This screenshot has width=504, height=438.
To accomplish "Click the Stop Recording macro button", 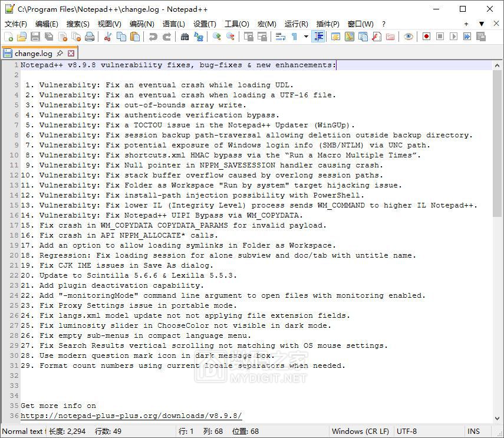I will pos(440,37).
